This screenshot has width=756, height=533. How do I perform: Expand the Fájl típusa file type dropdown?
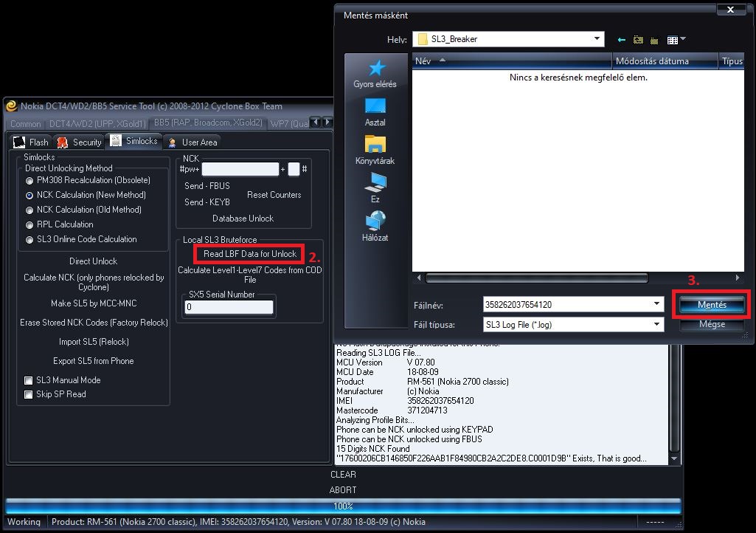656,324
